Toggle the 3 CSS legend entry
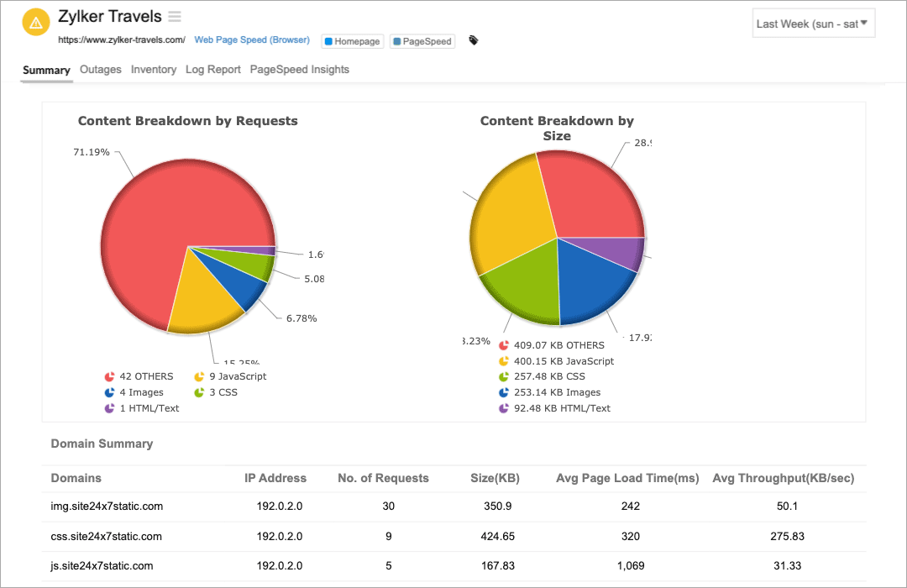 click(220, 392)
